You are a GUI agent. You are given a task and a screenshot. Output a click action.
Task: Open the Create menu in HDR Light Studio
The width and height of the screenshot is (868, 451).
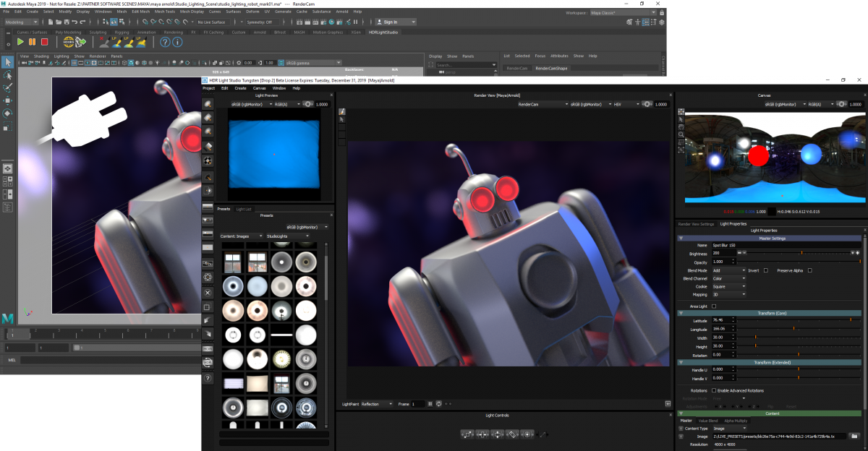click(240, 88)
